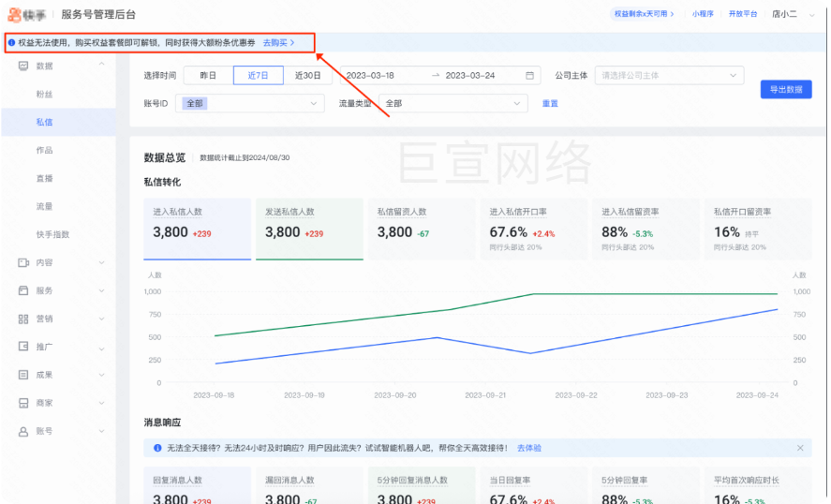
Task: Open the 流量类型 dropdown
Action: point(453,103)
